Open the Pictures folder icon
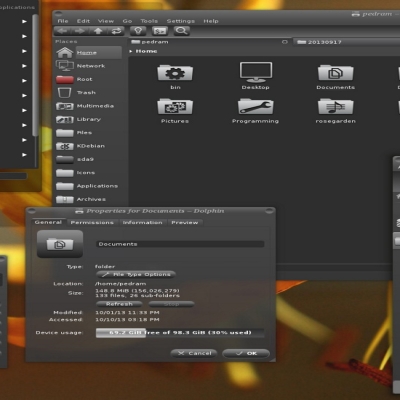Screen dimensions: 400x400 pyautogui.click(x=175, y=107)
